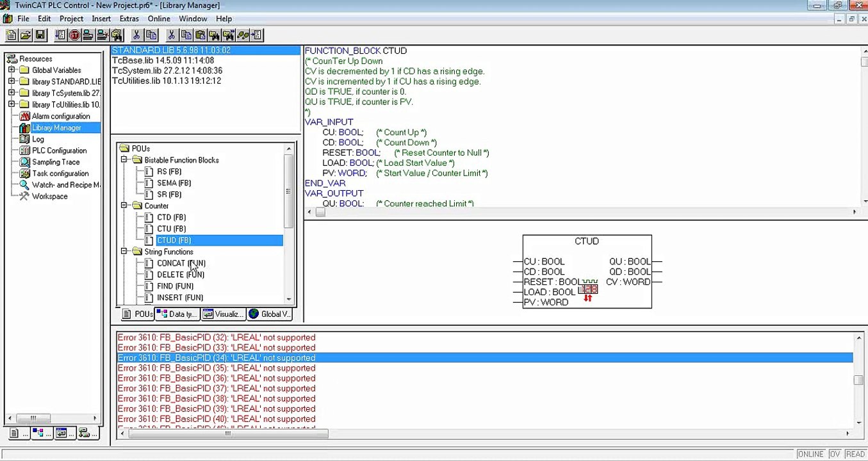Click the Run program toolbar icon
The height and width of the screenshot is (461, 868).
click(x=60, y=35)
